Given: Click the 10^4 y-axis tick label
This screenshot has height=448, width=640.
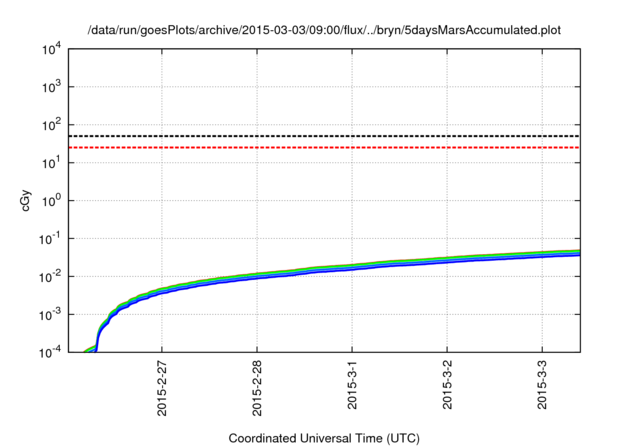Looking at the screenshot, I should 51,49.
